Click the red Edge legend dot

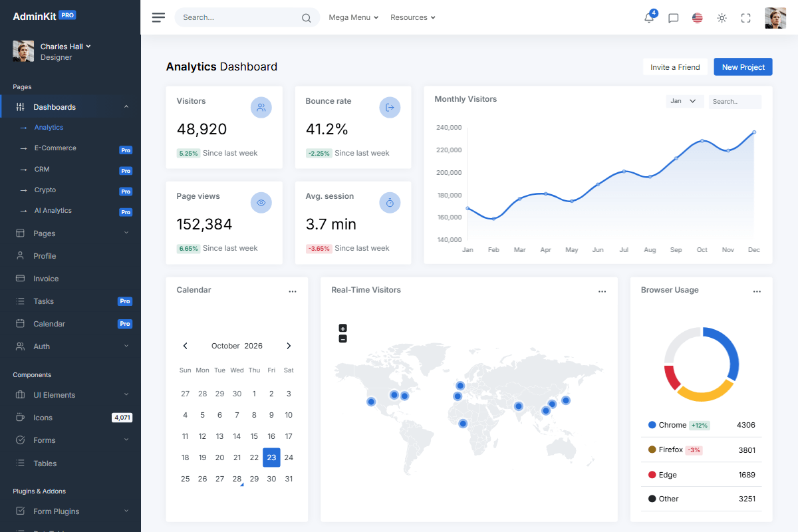tap(652, 475)
